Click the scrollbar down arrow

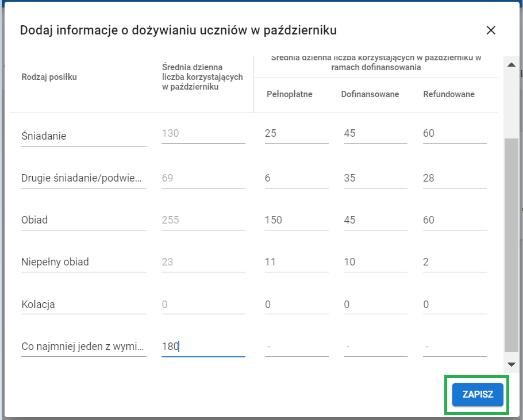click(510, 364)
